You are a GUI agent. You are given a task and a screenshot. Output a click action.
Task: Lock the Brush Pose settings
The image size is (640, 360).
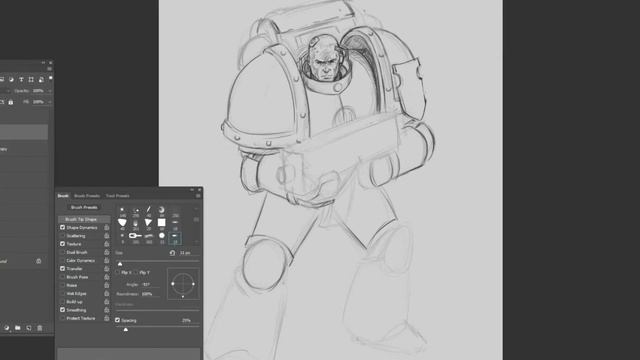click(x=107, y=277)
